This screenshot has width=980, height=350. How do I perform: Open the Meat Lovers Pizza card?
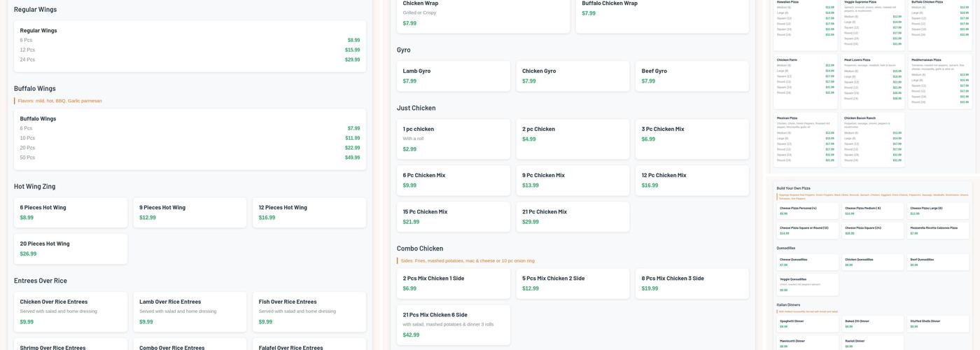tap(873, 80)
